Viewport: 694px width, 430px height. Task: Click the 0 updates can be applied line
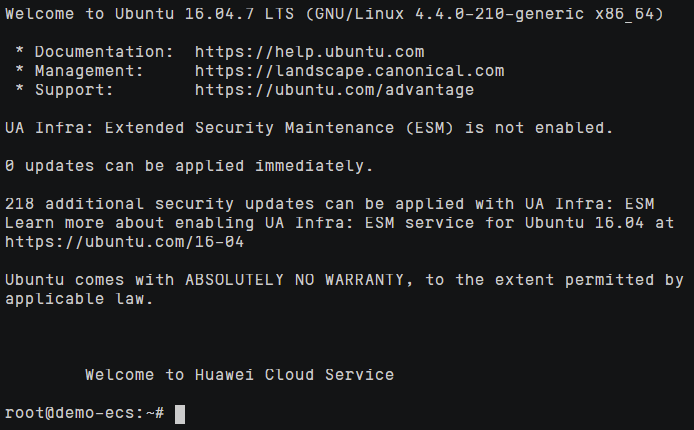click(x=189, y=166)
